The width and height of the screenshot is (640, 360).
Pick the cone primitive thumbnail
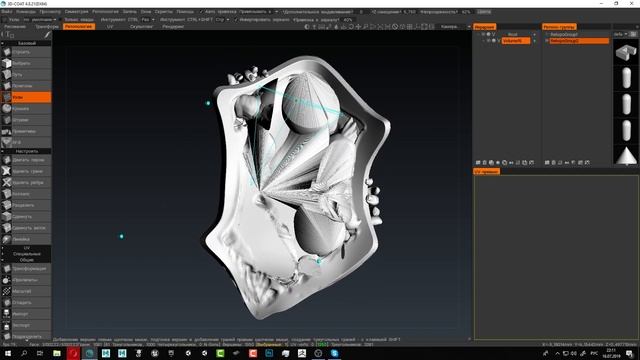(626, 156)
